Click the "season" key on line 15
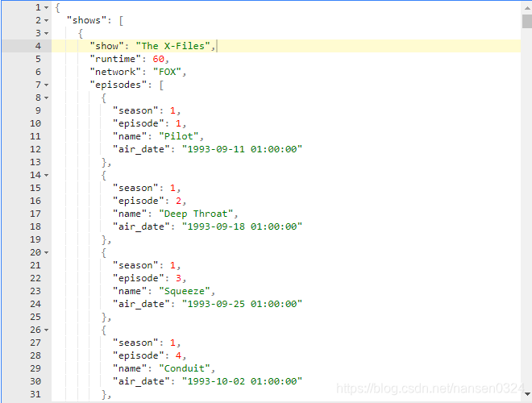 135,188
